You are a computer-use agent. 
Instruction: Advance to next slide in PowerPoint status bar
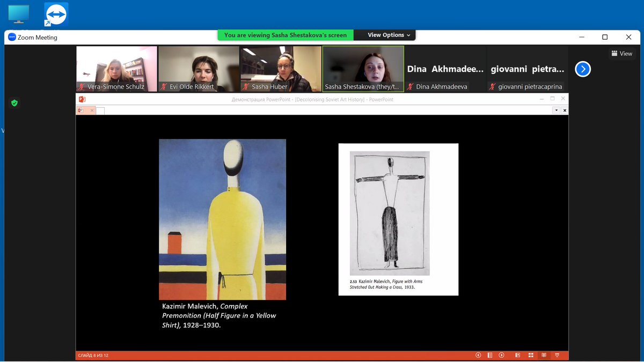pos(502,355)
